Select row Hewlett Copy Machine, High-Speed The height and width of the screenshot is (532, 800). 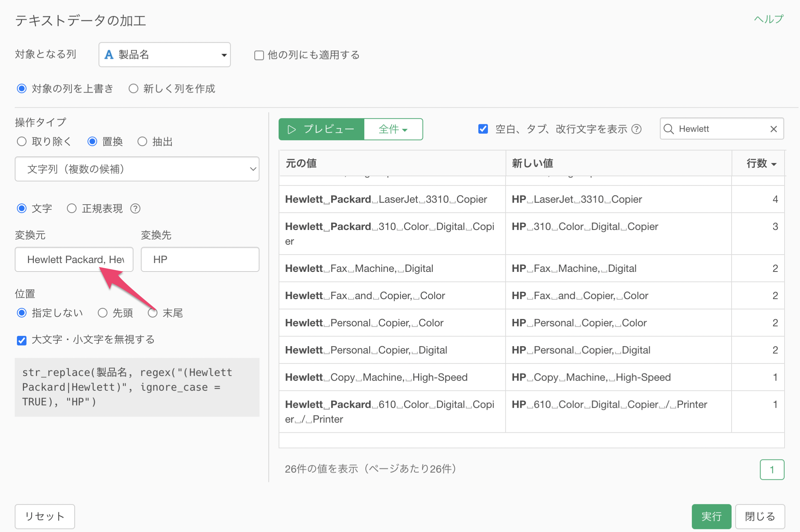[532, 377]
